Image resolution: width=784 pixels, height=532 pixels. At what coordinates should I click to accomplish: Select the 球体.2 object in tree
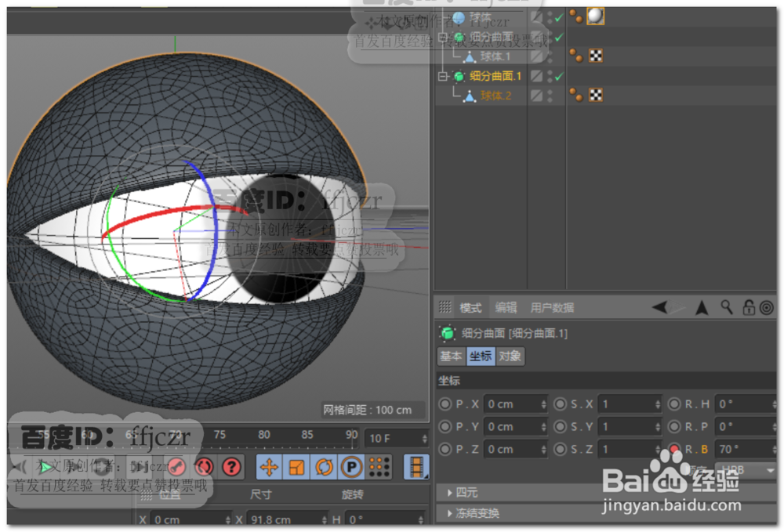(495, 96)
